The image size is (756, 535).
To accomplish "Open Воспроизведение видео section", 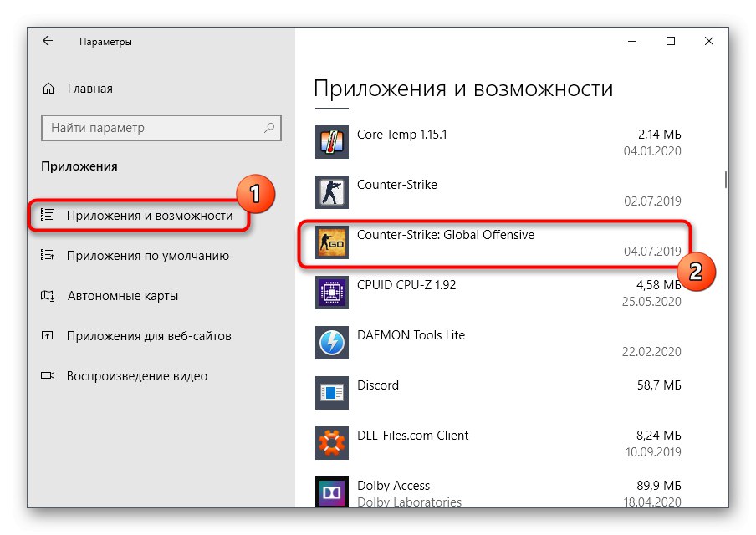I will coord(137,376).
